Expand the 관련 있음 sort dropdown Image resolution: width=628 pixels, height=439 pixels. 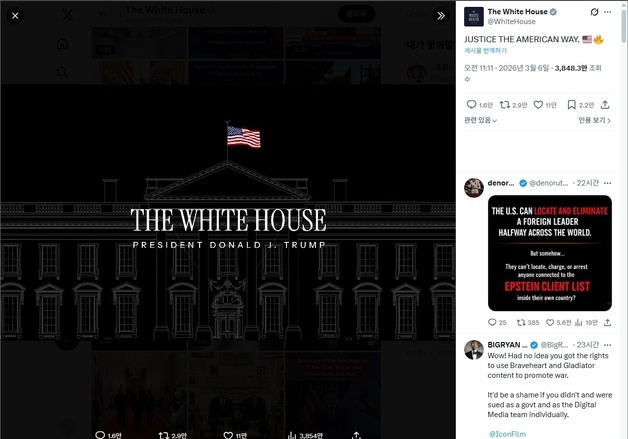[x=481, y=120]
